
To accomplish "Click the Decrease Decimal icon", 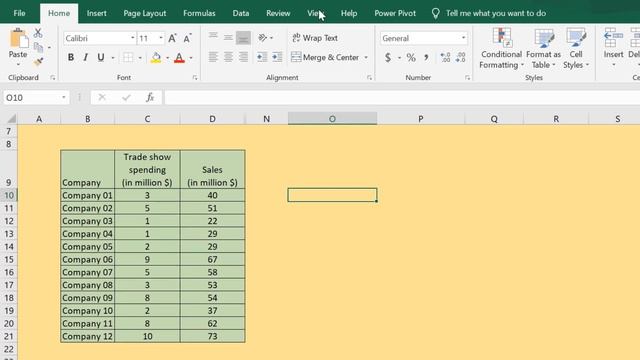I will pyautogui.click(x=460, y=58).
